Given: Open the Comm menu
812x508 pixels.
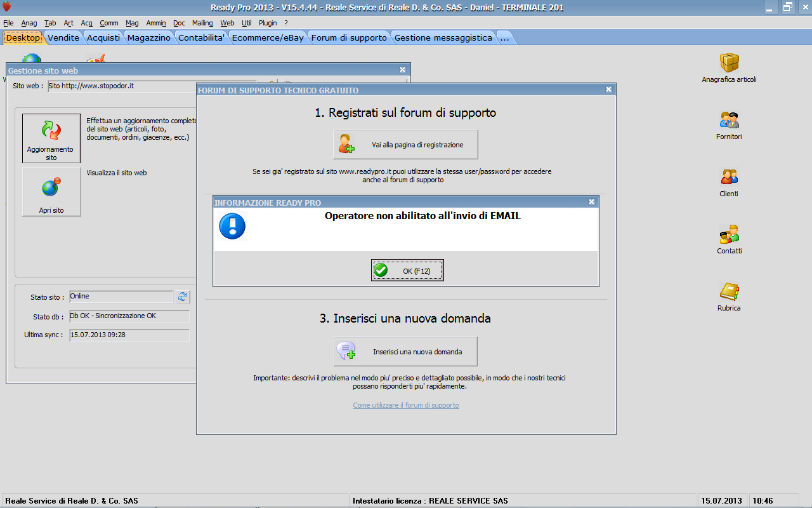Looking at the screenshot, I should click(109, 23).
